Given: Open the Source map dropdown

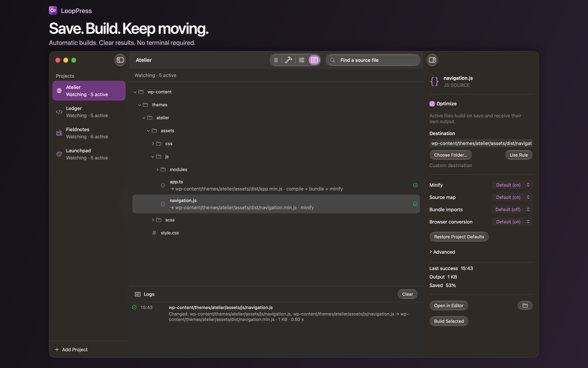Looking at the screenshot, I should tap(512, 197).
